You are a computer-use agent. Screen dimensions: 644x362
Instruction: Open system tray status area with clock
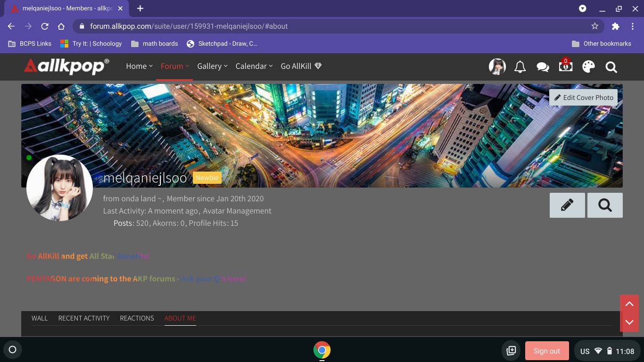point(606,351)
